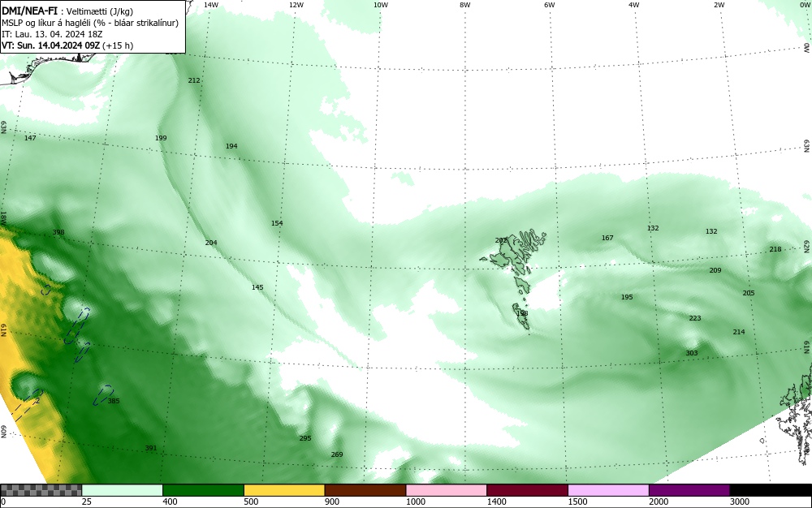Click the legend scale number "25"
The width and height of the screenshot is (812, 508).
pos(87,502)
